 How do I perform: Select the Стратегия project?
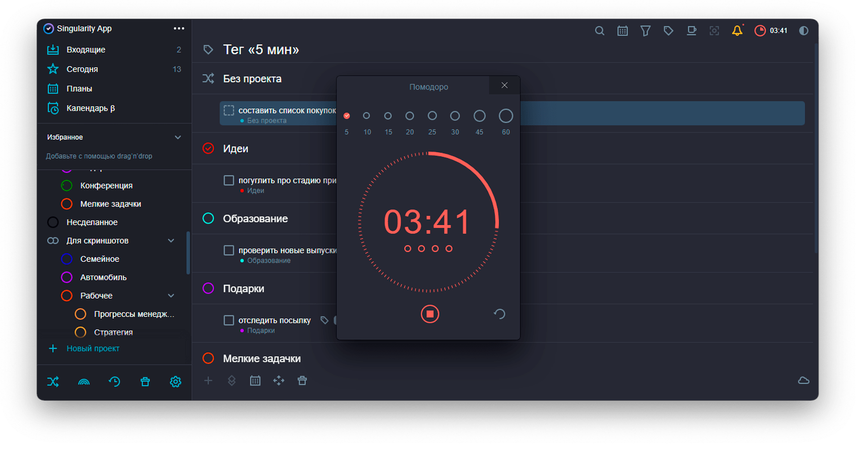pyautogui.click(x=113, y=332)
